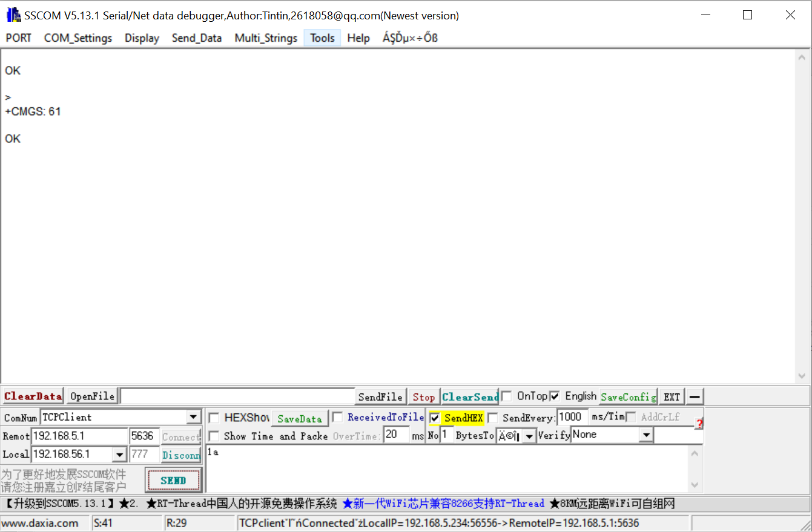Click the SaveConfig button
The image size is (812, 532).
pyautogui.click(x=629, y=397)
